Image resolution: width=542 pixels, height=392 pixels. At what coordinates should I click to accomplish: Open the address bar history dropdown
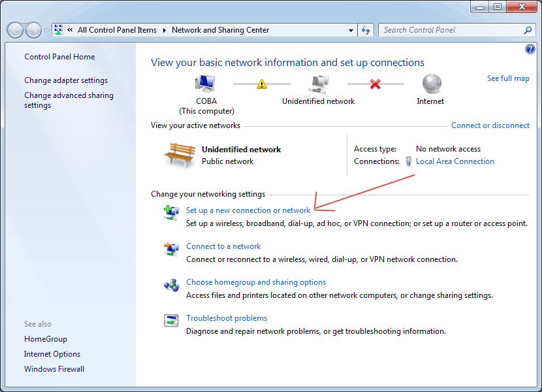(351, 31)
